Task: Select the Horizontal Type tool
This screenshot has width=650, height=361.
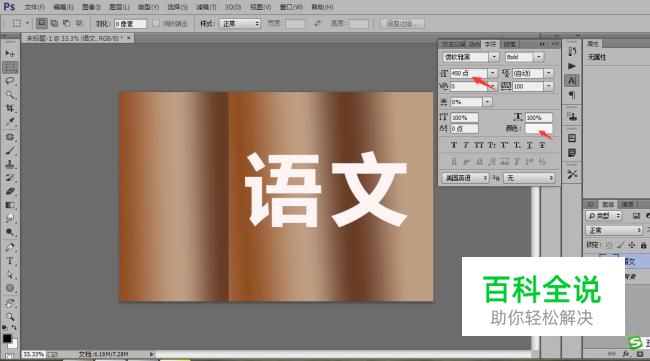Action: tap(10, 261)
